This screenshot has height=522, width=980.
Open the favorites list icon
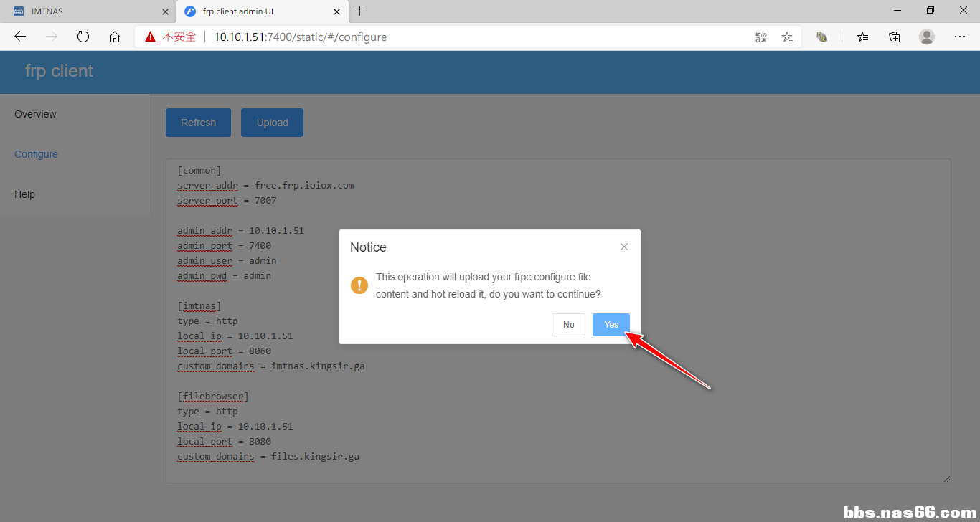(x=863, y=37)
